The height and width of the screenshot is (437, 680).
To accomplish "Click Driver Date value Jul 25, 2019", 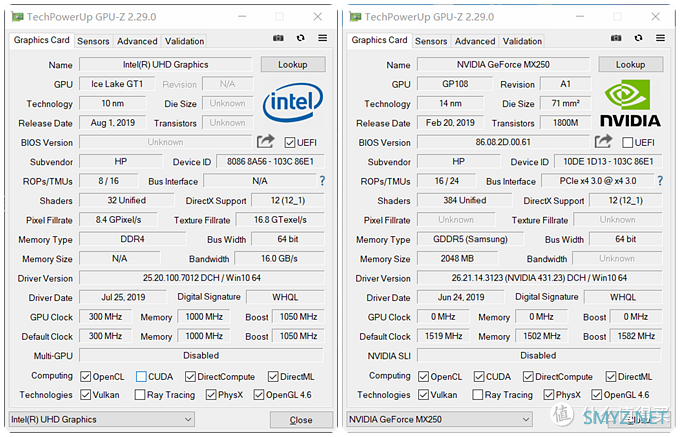I will [x=123, y=297].
